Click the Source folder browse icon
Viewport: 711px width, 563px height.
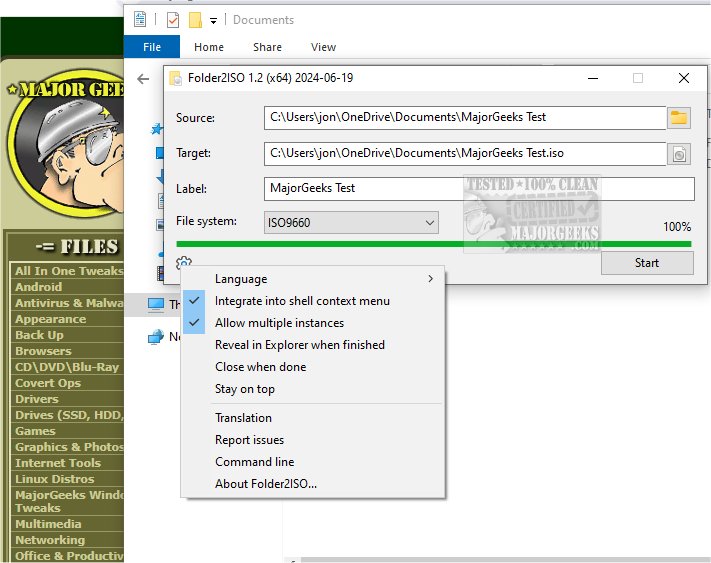(x=679, y=118)
